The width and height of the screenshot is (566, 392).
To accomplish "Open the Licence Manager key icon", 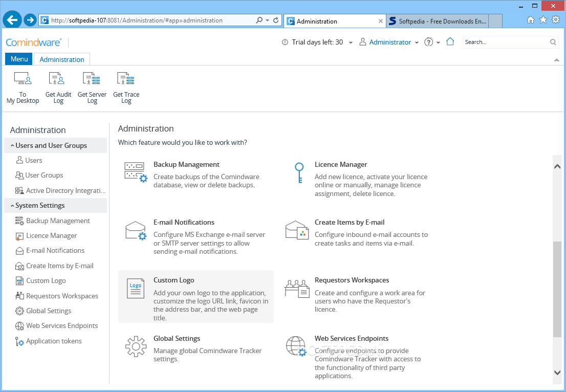I will 299,172.
